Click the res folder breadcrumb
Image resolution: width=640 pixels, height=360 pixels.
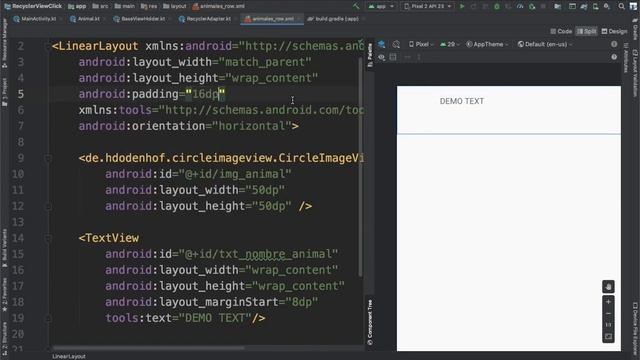click(x=149, y=6)
